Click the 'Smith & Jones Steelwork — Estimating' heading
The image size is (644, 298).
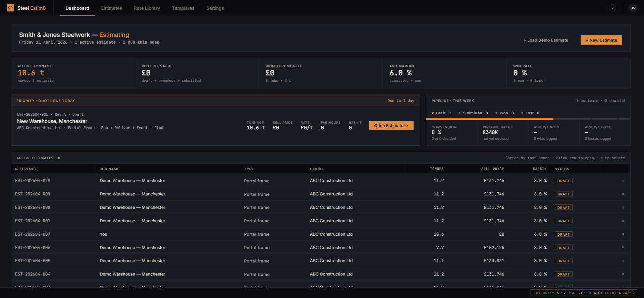[74, 35]
